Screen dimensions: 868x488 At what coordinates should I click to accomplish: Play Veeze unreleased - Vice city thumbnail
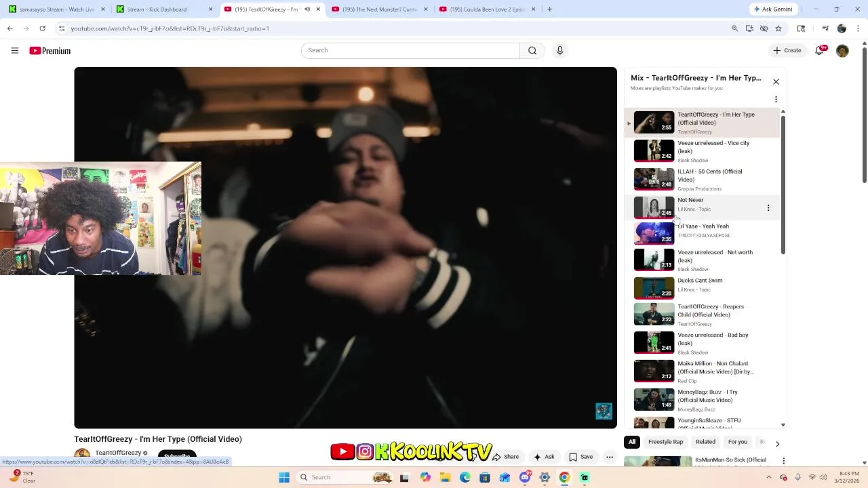pos(654,150)
